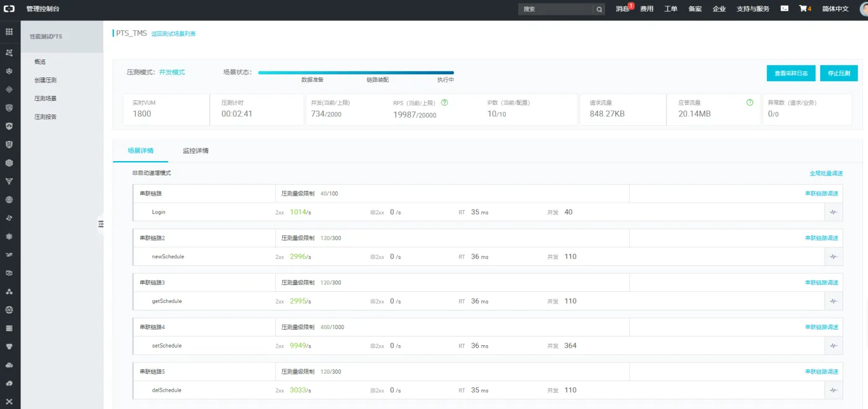This screenshot has width=868, height=409.
Task: Click 全局批量调速 link
Action: pos(826,174)
